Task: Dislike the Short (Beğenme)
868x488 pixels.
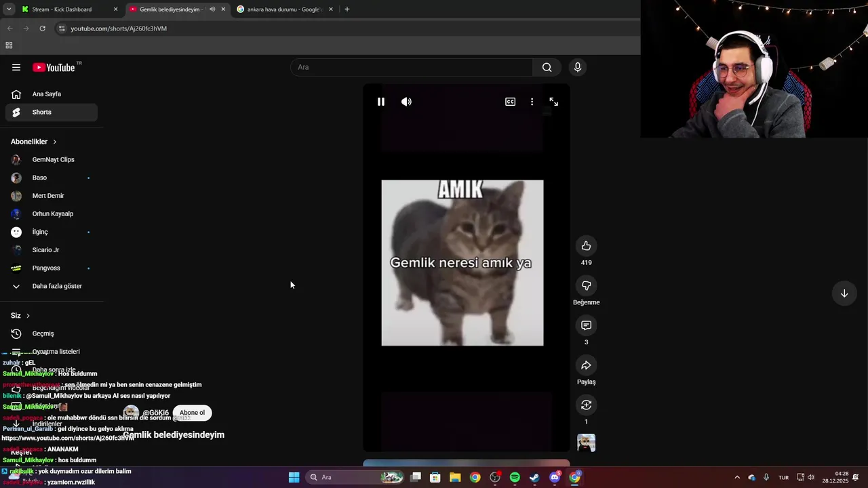Action: pos(587,285)
